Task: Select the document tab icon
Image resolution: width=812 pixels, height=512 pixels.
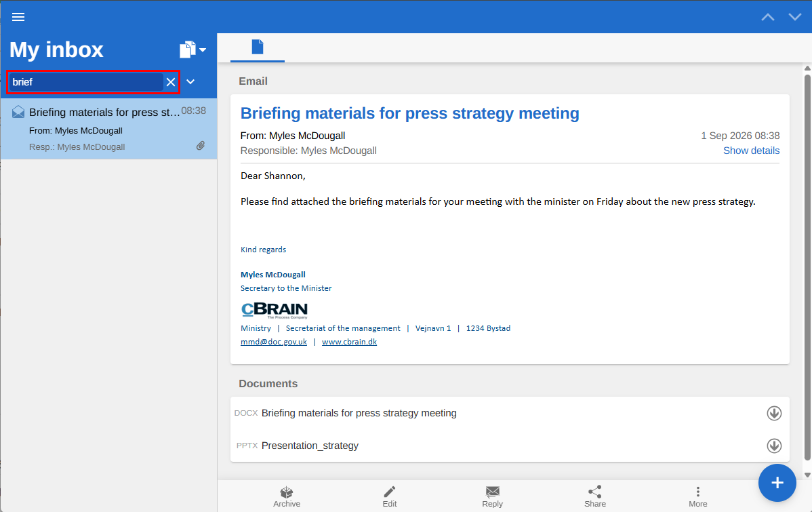Action: coord(258,47)
